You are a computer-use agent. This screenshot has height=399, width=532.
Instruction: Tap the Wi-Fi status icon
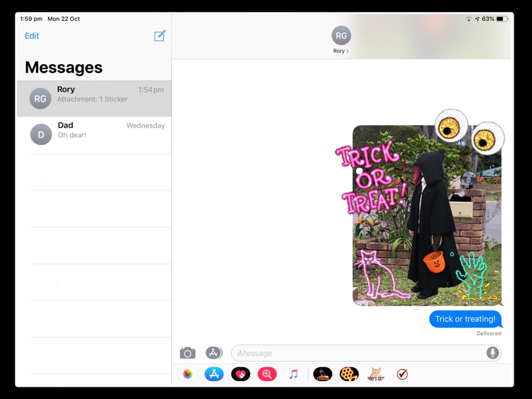[469, 19]
